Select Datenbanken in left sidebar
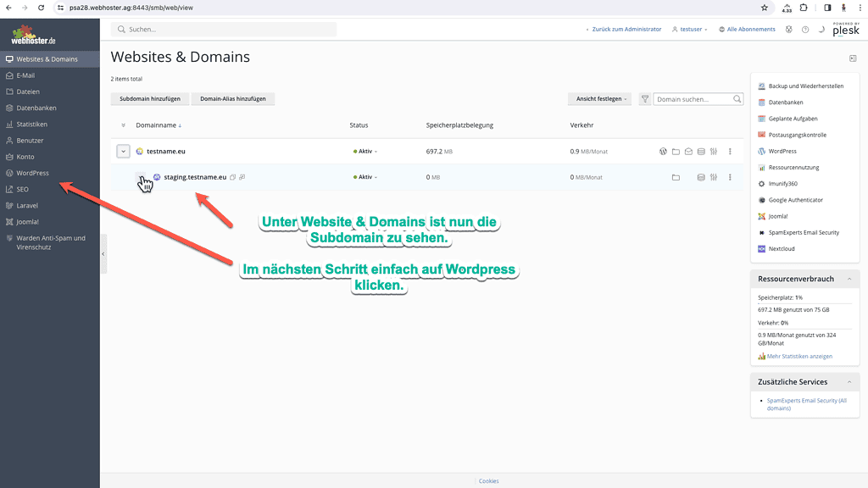868x488 pixels. 36,108
